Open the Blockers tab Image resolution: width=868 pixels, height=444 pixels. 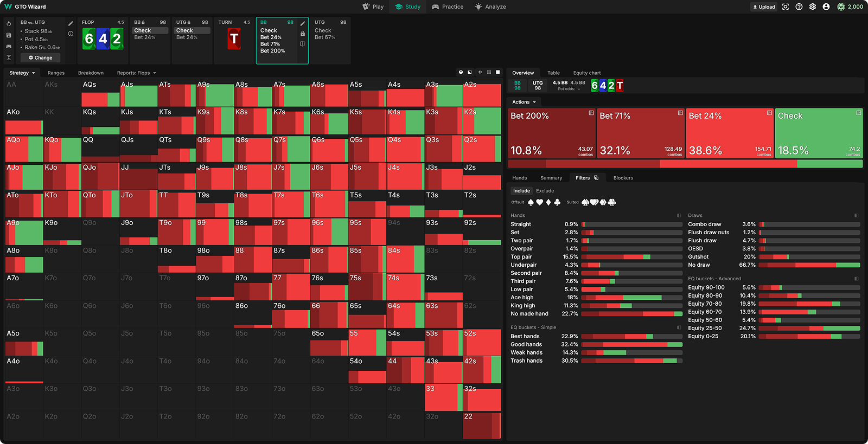coord(623,178)
